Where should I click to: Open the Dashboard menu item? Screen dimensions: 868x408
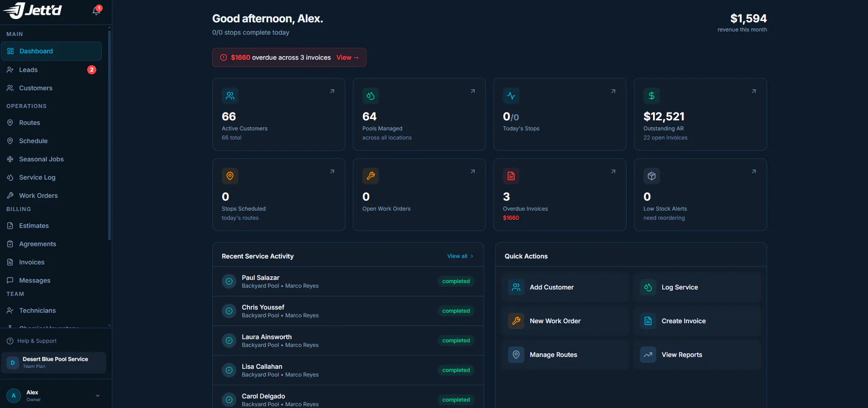coord(51,51)
